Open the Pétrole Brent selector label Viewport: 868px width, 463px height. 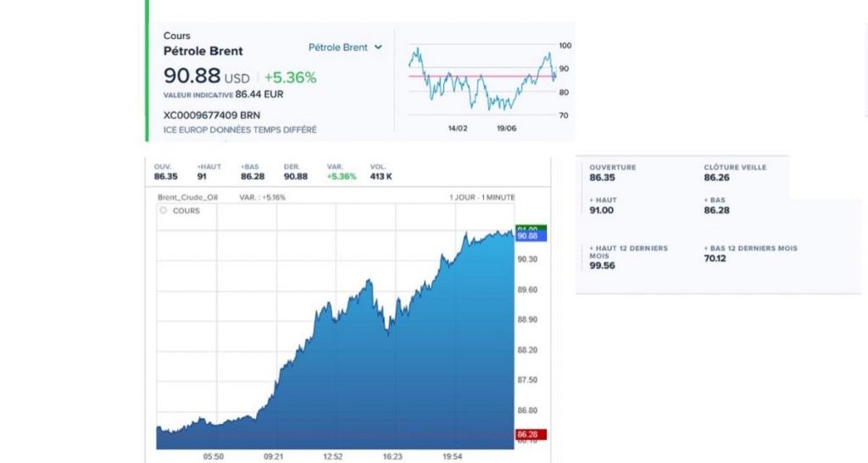(337, 47)
